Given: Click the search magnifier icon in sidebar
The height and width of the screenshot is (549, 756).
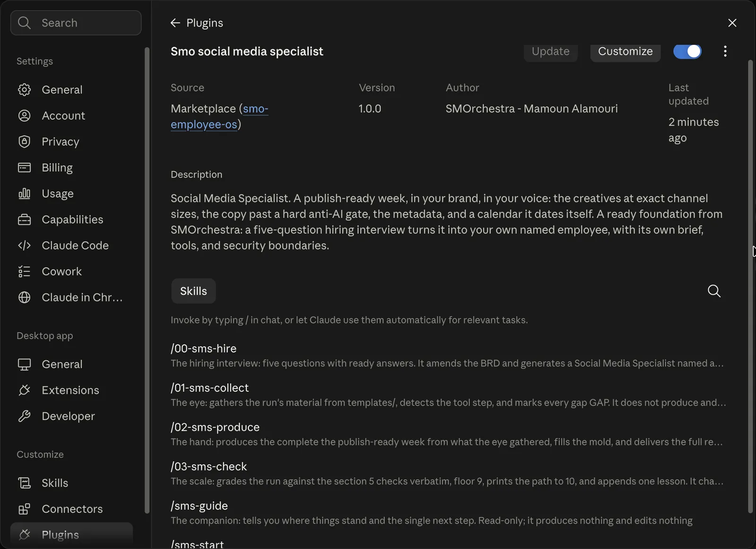Looking at the screenshot, I should pyautogui.click(x=25, y=23).
